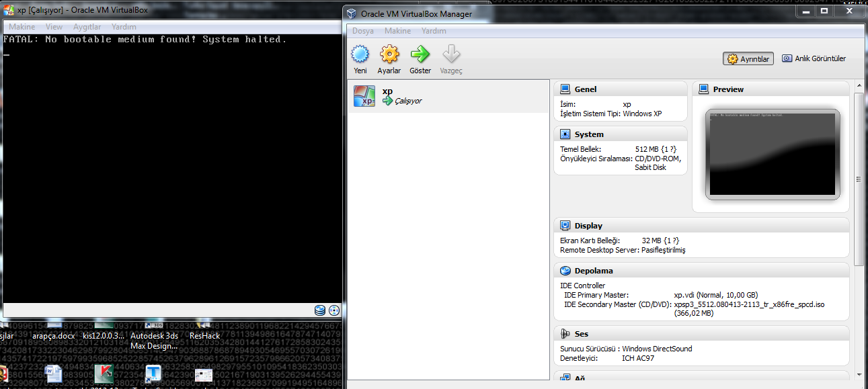Open the Depolama section heading link
868x389 pixels.
click(x=594, y=271)
